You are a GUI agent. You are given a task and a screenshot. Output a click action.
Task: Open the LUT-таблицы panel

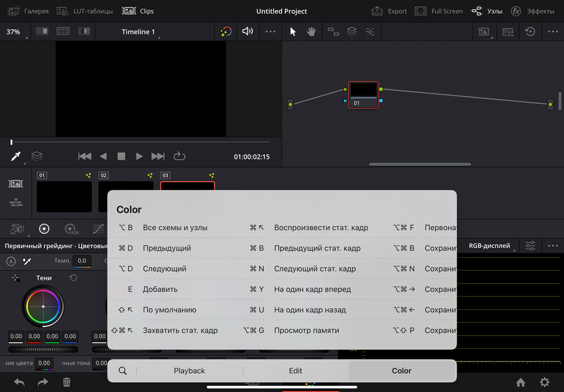[x=85, y=11]
